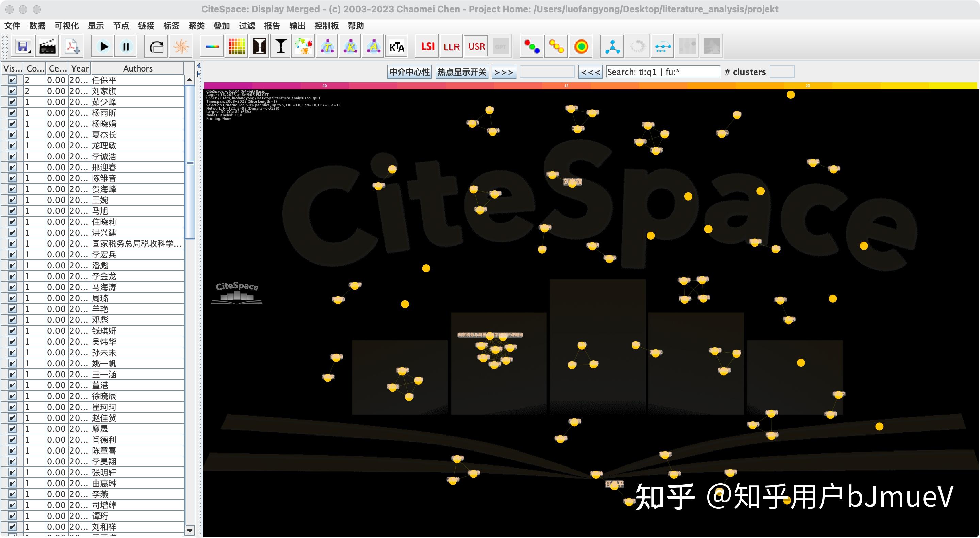
Task: Toggle the 热点显示开关 button
Action: pos(461,72)
